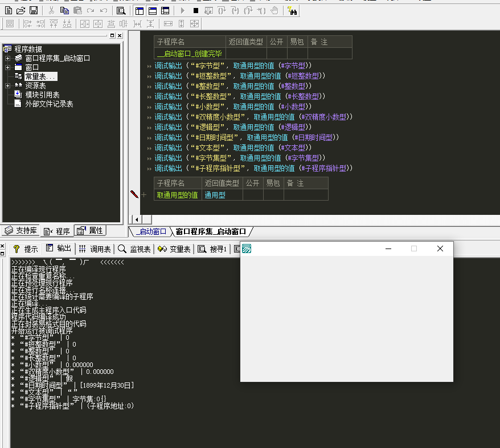Expand the 取通用型的值 subroutine with the plus sign

(144, 194)
